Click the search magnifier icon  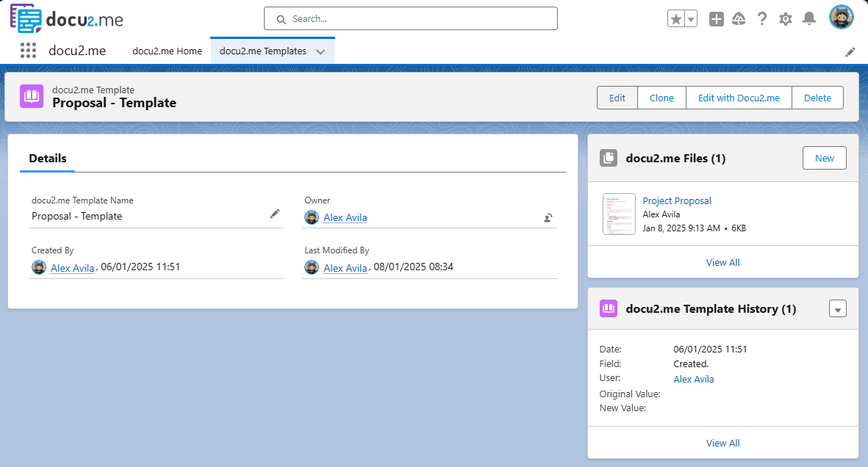click(281, 19)
